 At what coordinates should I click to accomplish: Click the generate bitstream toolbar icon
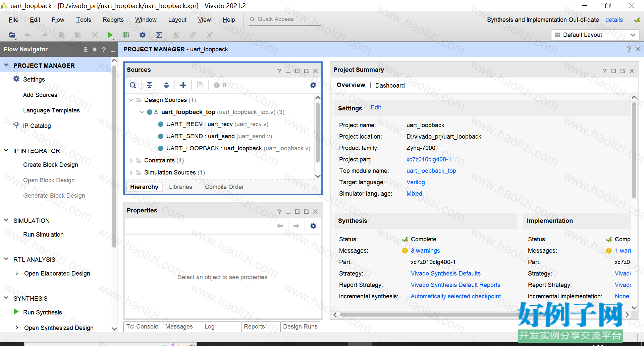[126, 35]
